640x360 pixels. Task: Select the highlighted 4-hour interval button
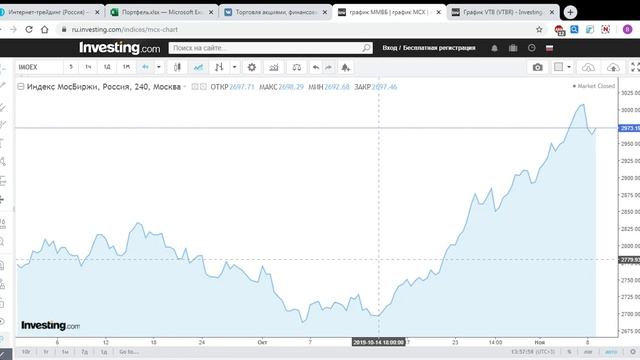pos(145,67)
